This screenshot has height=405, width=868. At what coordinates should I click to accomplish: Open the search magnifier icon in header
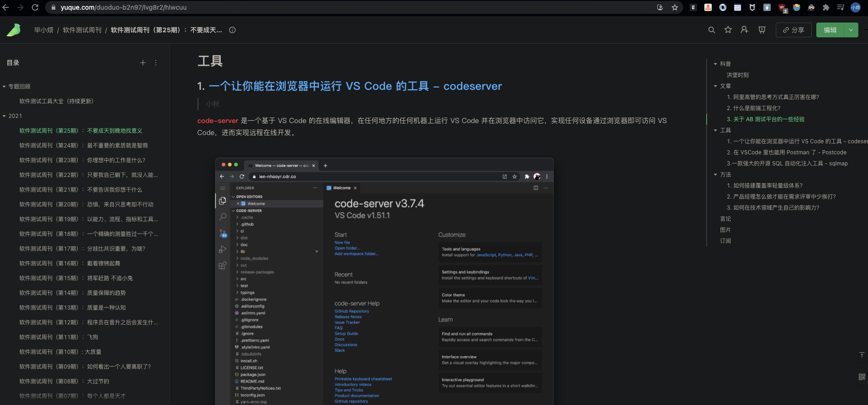pyautogui.click(x=712, y=30)
